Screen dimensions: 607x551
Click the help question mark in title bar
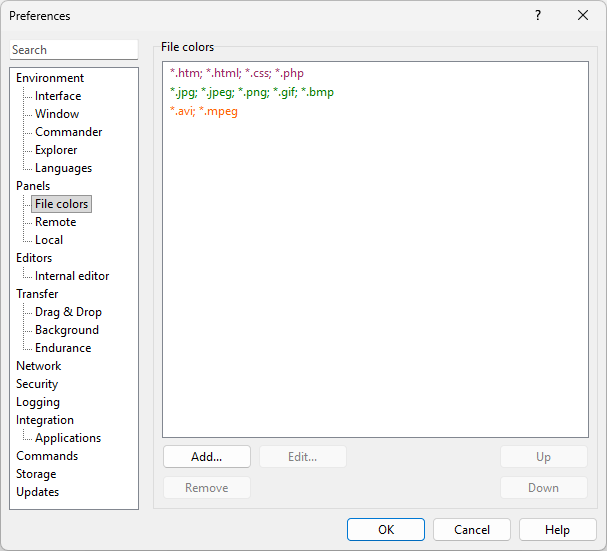537,15
